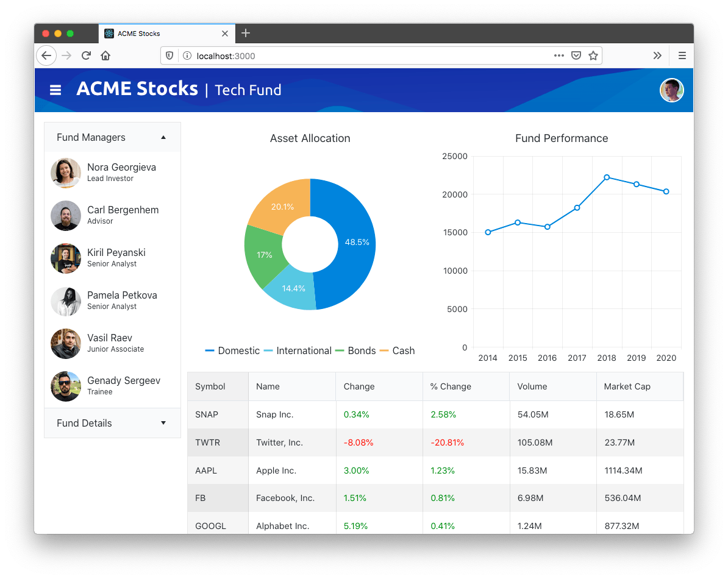Viewport: 728px width, 579px height.
Task: Select Kiril Peyanski's avatar
Action: pos(65,258)
